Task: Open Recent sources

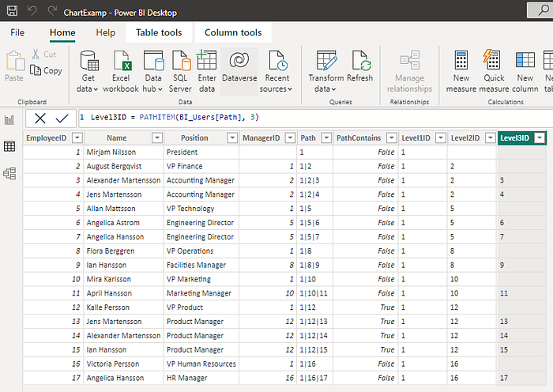Action: click(276, 71)
